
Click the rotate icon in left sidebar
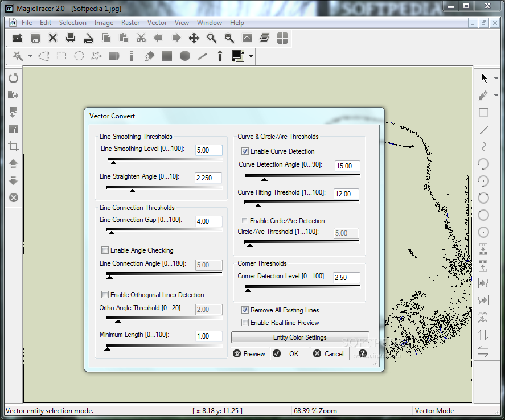[x=13, y=78]
